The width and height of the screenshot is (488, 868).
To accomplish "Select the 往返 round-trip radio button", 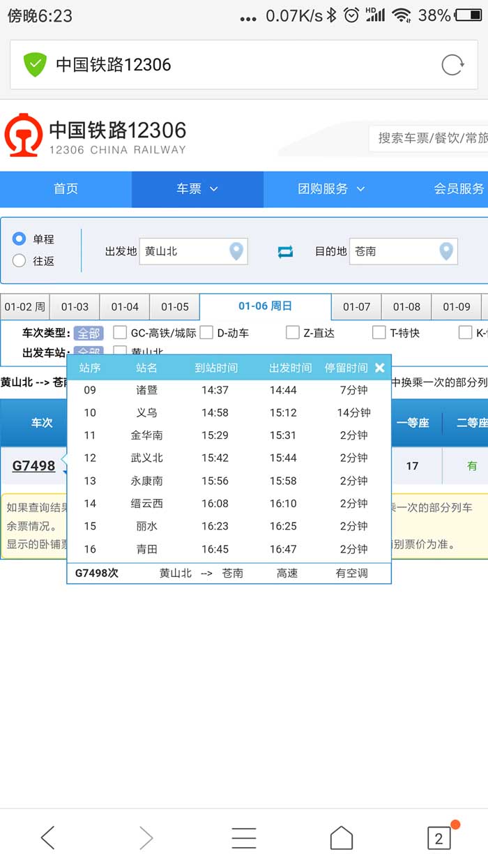I will (20, 261).
